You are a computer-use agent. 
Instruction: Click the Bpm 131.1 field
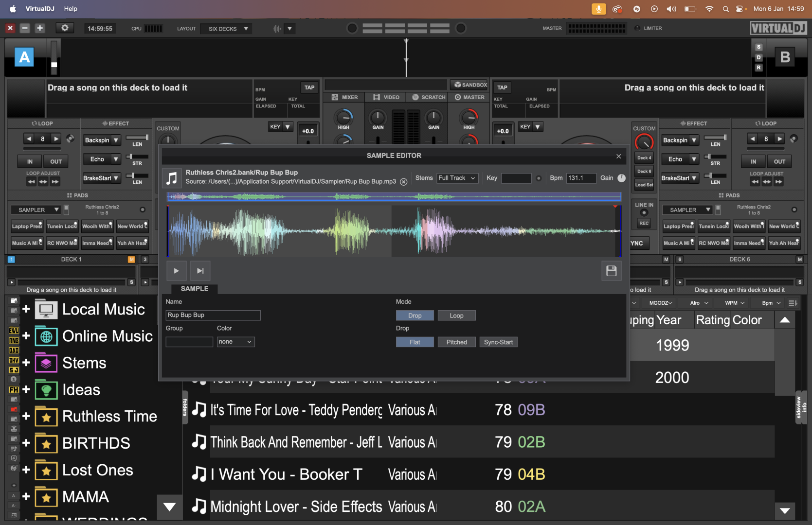tap(581, 178)
